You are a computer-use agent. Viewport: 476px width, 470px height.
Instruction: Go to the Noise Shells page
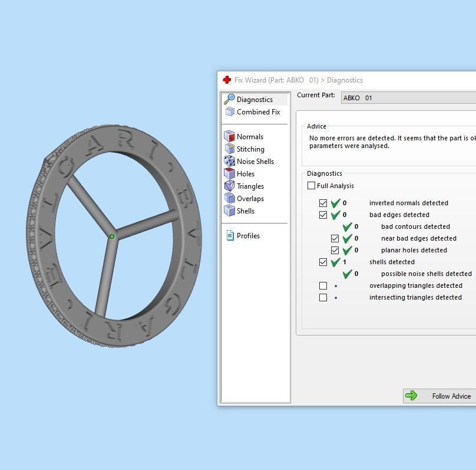(255, 162)
